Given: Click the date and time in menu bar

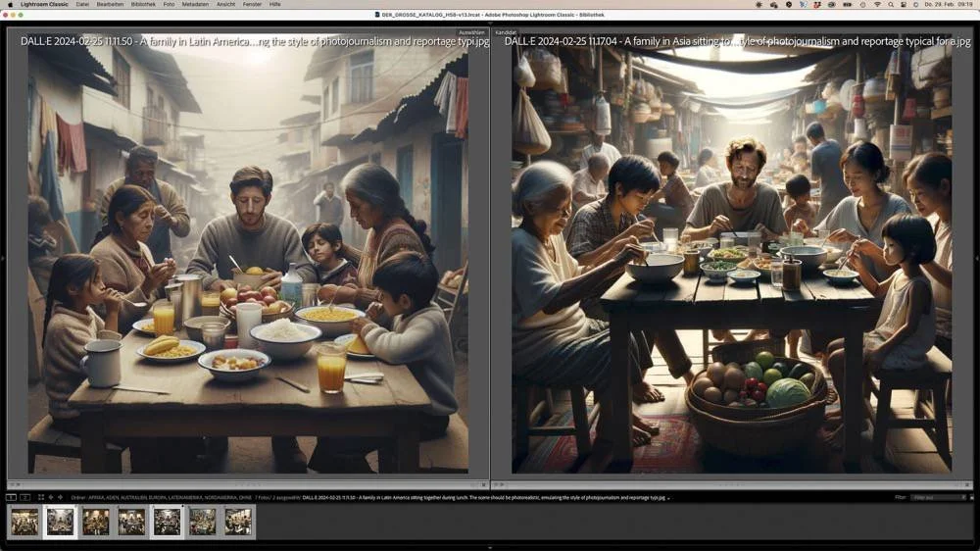Looking at the screenshot, I should pos(949,4).
